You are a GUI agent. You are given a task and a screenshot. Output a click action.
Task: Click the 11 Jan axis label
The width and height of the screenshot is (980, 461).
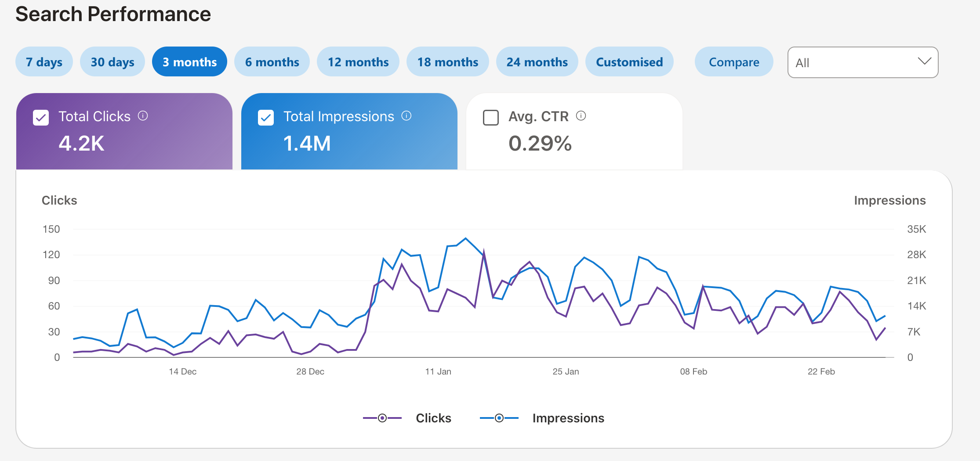438,371
